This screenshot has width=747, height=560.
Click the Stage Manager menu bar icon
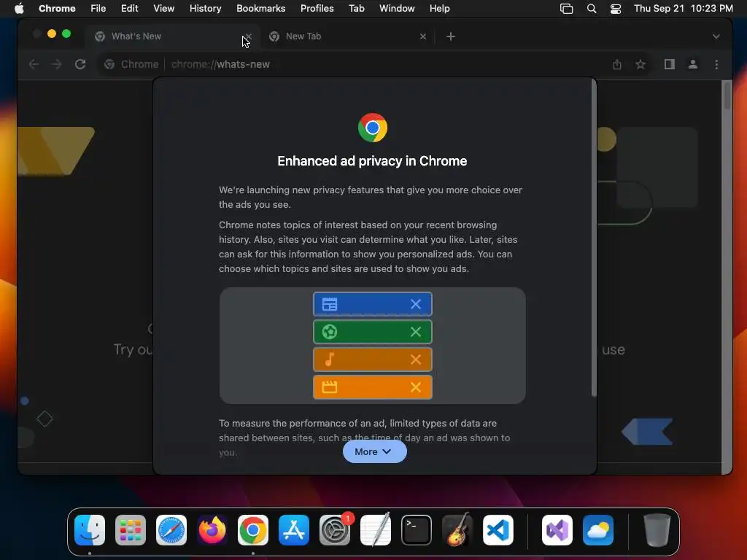coord(566,9)
